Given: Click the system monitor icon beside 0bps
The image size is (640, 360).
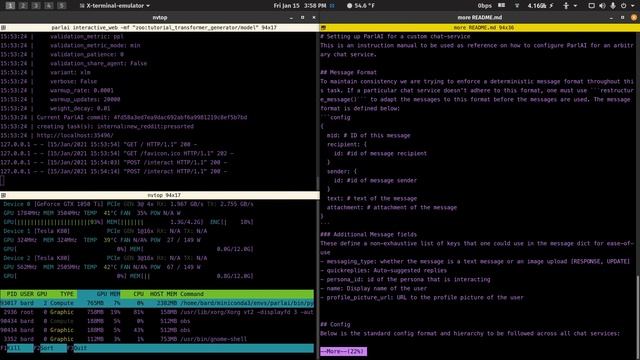Looking at the screenshot, I should pos(501,6).
